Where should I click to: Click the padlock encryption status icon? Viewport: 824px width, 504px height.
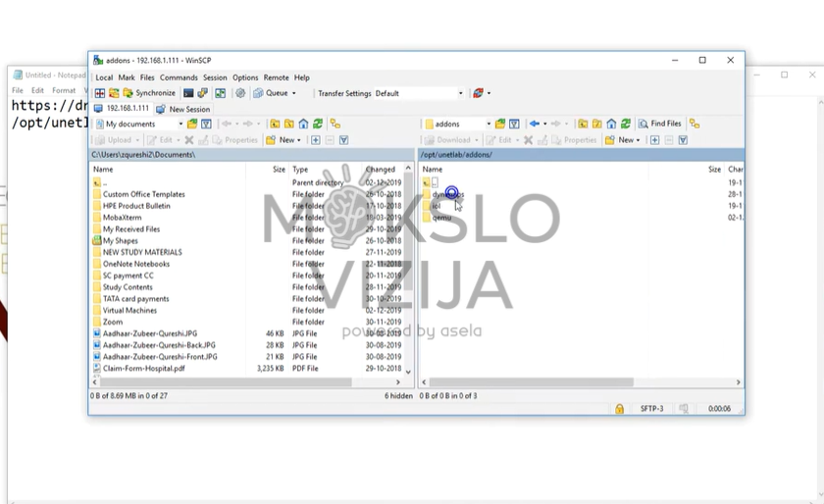(x=620, y=408)
